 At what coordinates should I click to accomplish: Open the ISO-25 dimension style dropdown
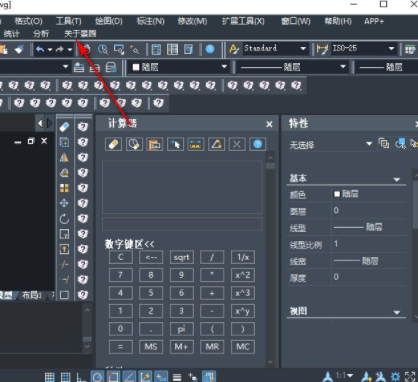click(x=391, y=49)
